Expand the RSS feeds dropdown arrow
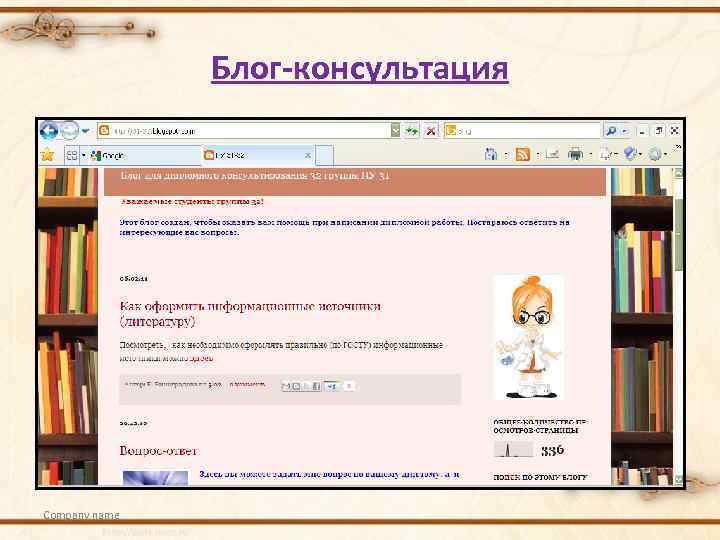 click(x=538, y=155)
